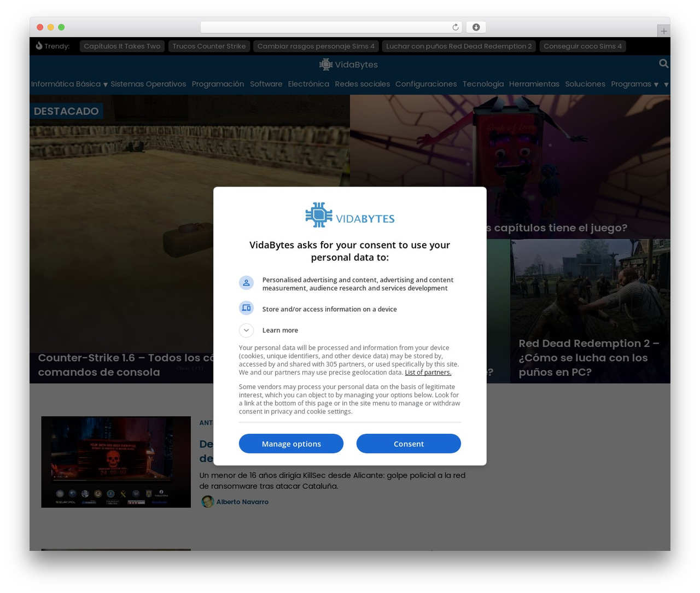
Task: Open trending tag Luchar con puños Red Dead Redemption 2
Action: [459, 46]
